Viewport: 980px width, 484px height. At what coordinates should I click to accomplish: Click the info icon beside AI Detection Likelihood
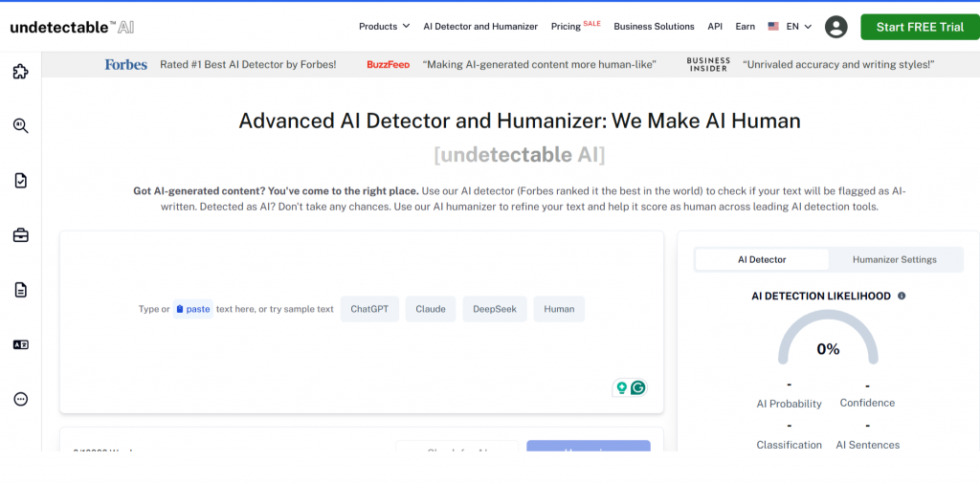(902, 297)
